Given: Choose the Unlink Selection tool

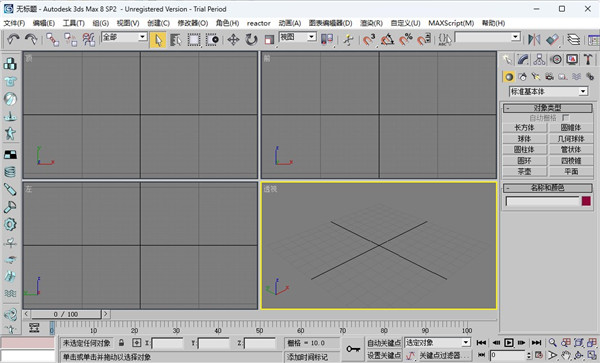Looking at the screenshot, I should click(70, 39).
